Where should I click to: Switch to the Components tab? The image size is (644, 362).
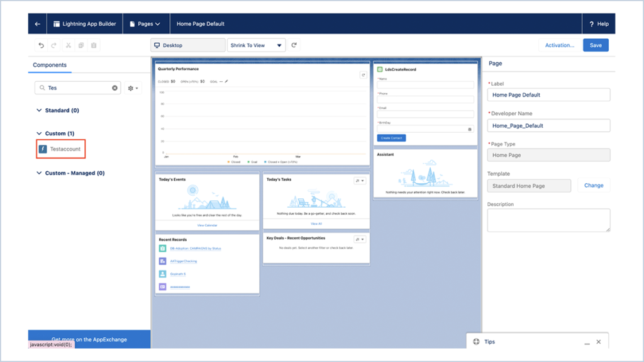click(50, 65)
